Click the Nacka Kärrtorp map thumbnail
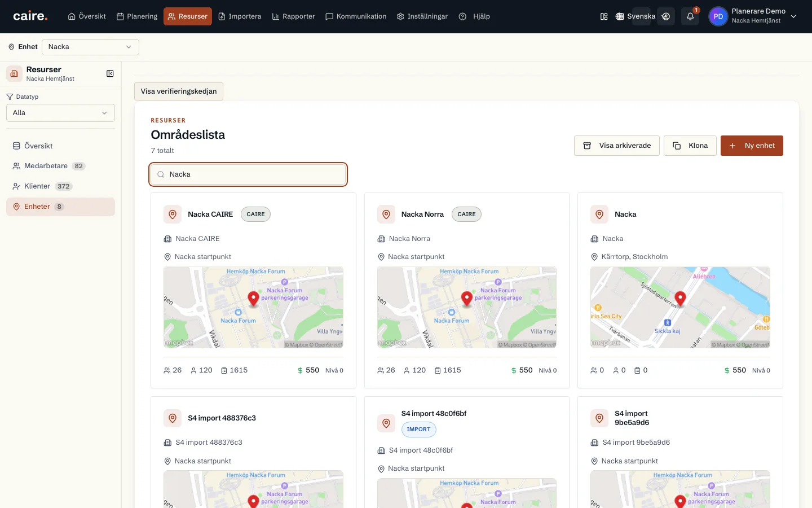 [x=680, y=307]
